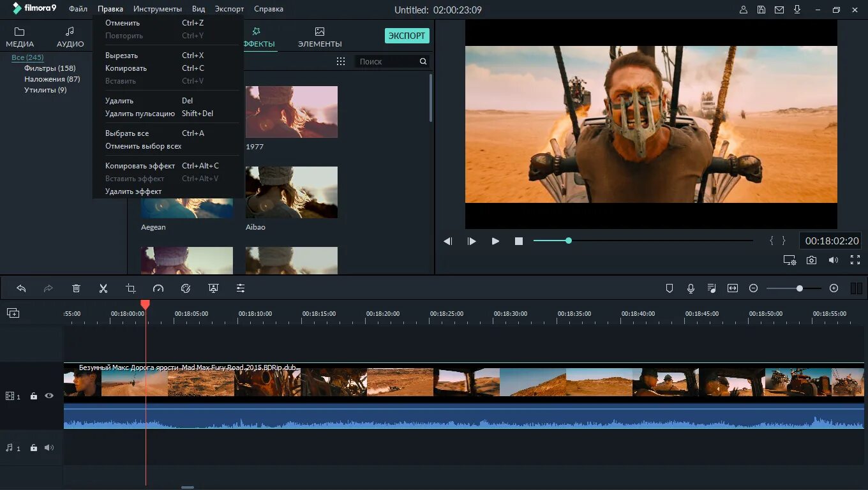Expand the Фильтры (158) category
The width and height of the screenshot is (868, 490).
point(50,68)
